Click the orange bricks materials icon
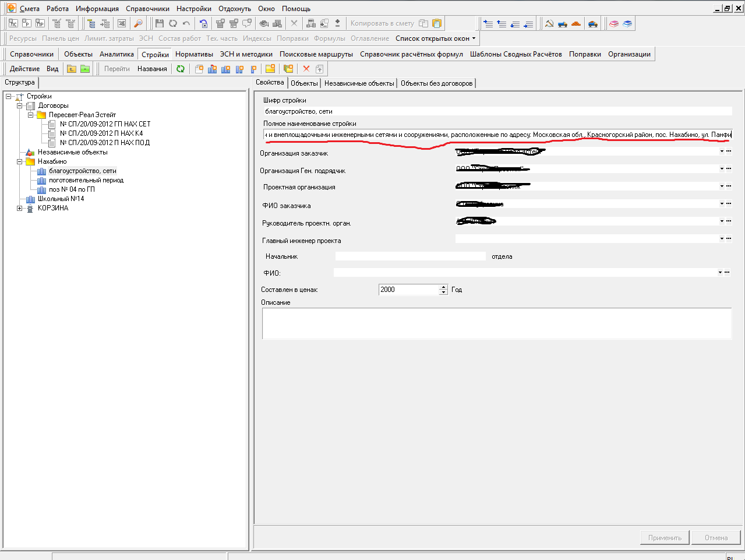 [575, 23]
